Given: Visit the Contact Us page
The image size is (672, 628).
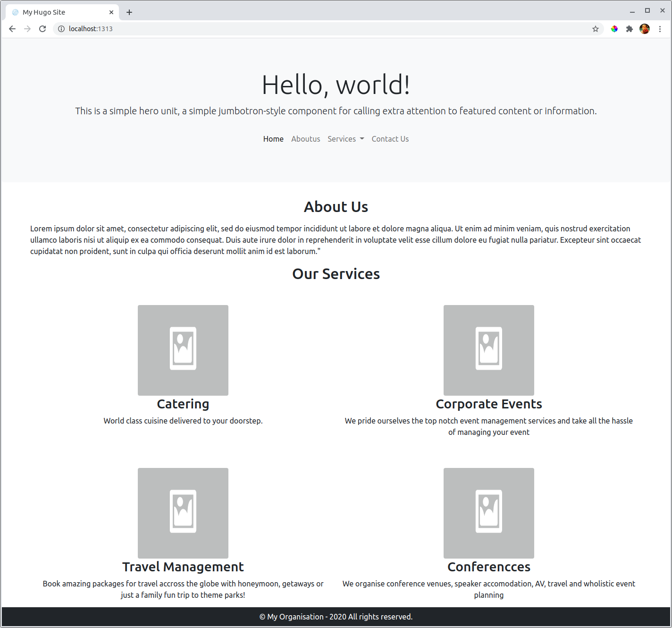Looking at the screenshot, I should [390, 139].
